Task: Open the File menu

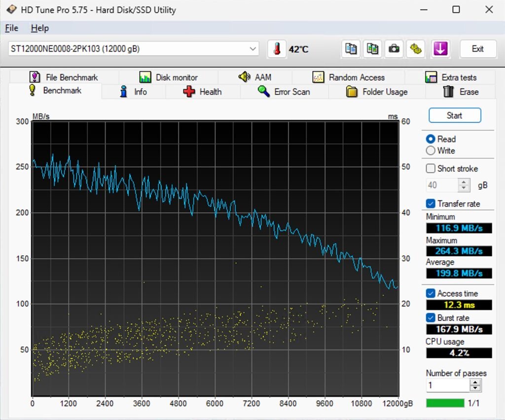Action: 12,28
